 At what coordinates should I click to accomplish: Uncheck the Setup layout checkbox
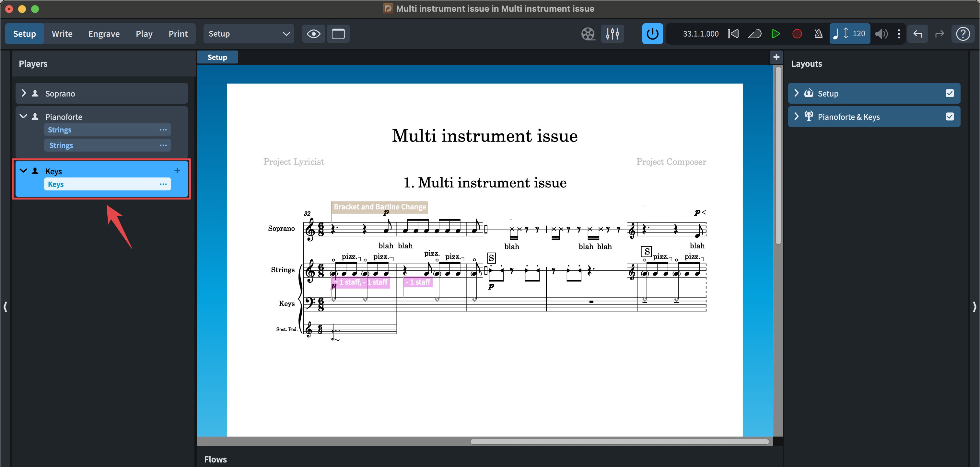coord(949,93)
